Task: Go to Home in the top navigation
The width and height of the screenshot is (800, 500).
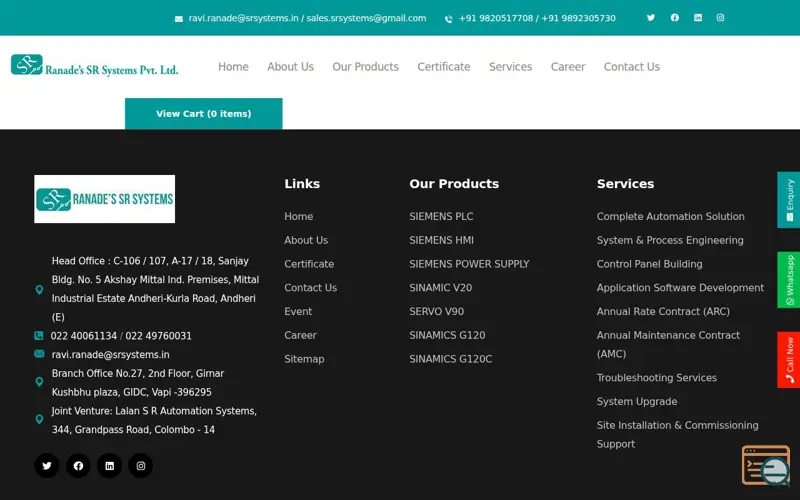Action: 233,67
